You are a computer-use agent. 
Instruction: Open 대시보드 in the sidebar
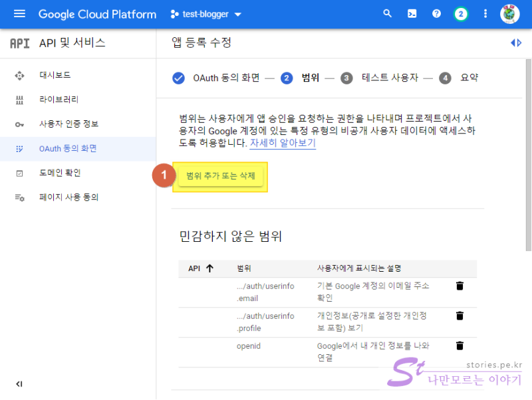coord(55,75)
